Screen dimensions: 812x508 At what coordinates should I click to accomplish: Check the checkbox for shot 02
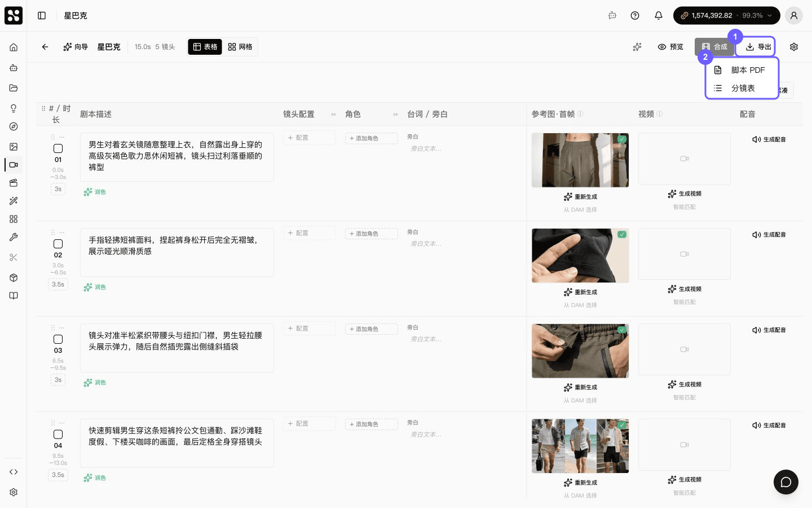click(58, 244)
